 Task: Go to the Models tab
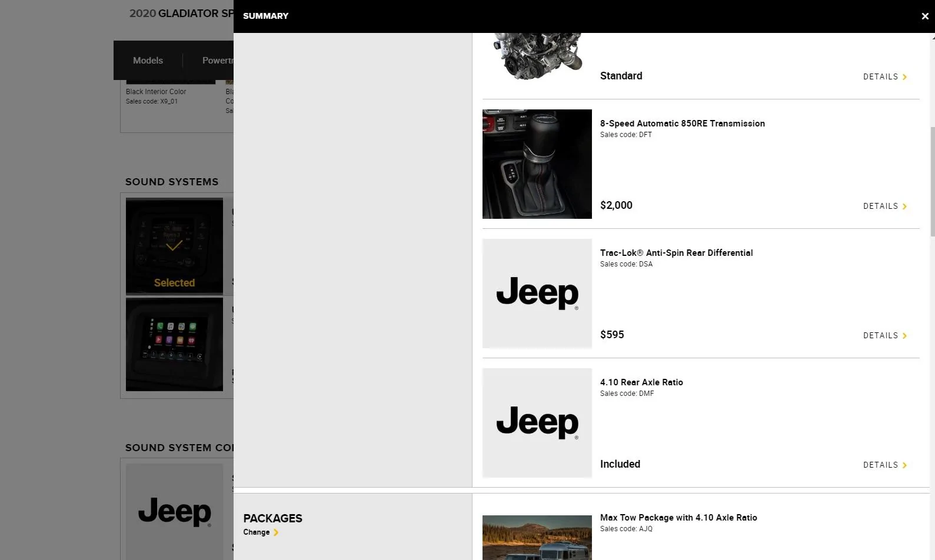[x=148, y=61]
